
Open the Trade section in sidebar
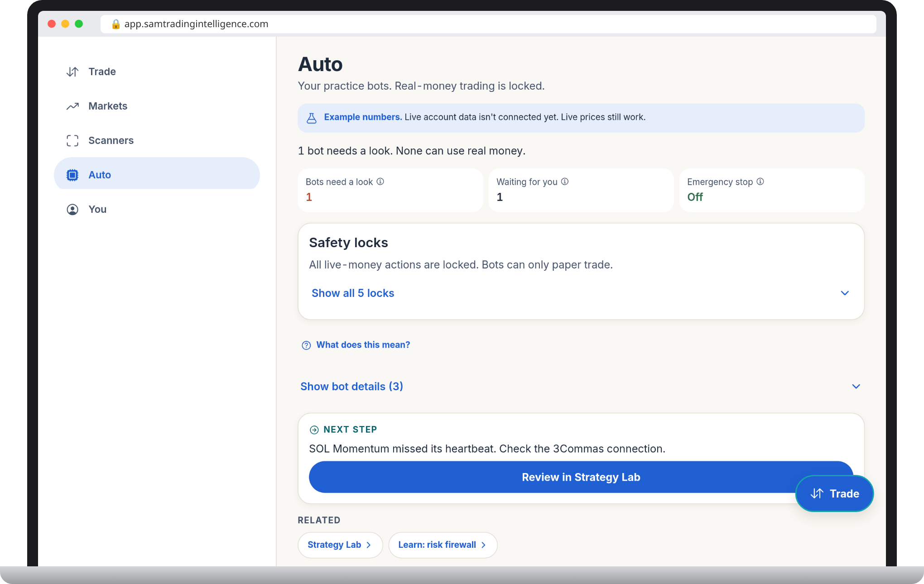(157, 72)
